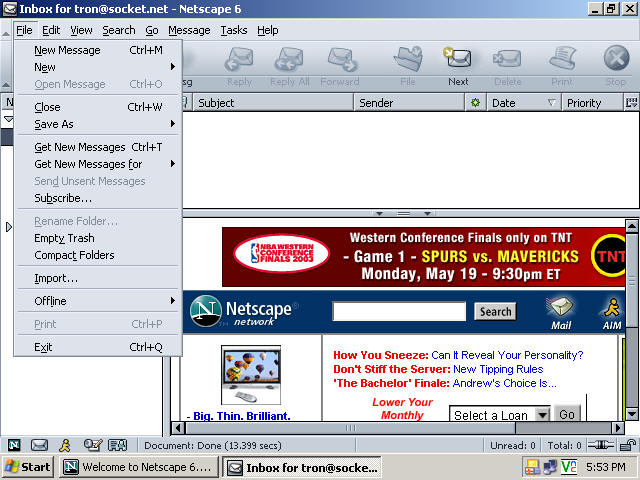
Task: Sort by Sender column header
Action: 409,103
